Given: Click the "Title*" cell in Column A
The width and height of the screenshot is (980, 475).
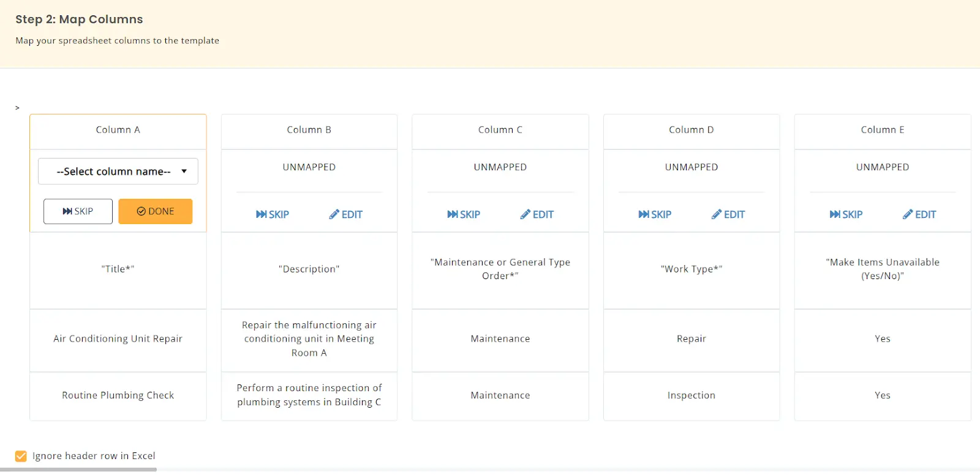Looking at the screenshot, I should click(x=118, y=269).
